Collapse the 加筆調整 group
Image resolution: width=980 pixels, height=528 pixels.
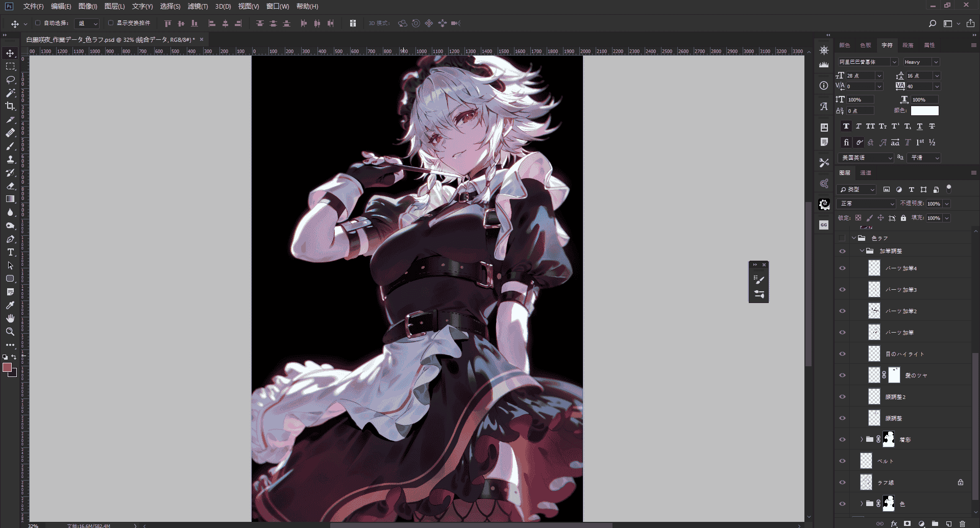click(x=862, y=251)
